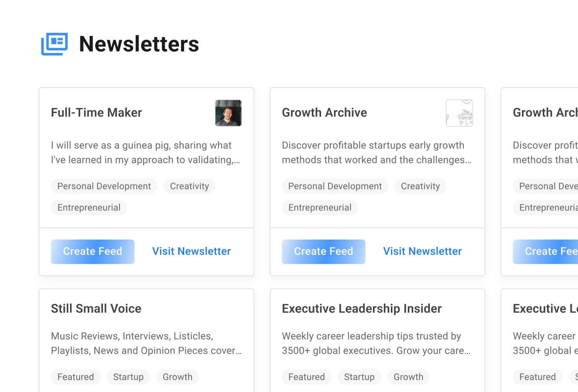Click the Executive Leadership Insider title
Viewport: 578px width, 392px height.
click(x=362, y=308)
